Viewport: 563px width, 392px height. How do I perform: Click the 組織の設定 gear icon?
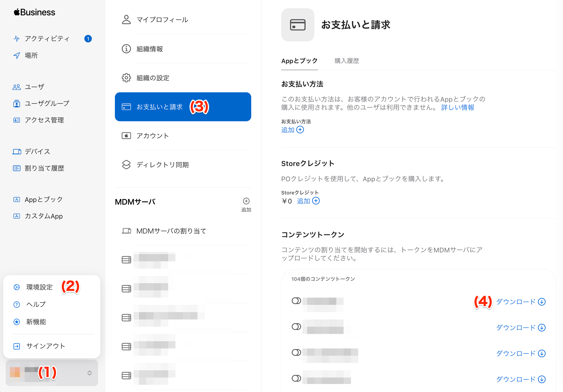coord(126,78)
